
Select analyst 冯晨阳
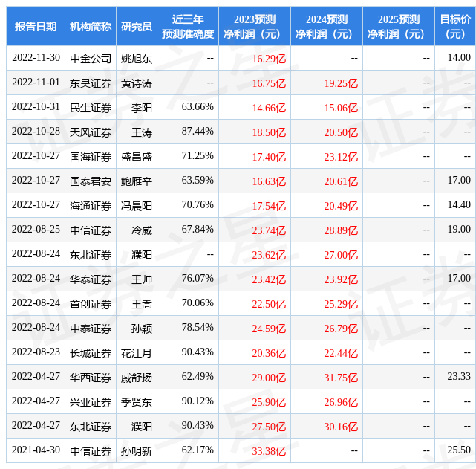click(x=137, y=206)
